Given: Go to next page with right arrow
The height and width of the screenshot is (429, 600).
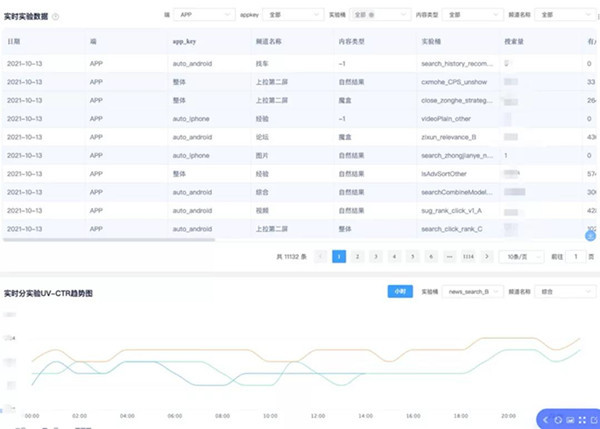Looking at the screenshot, I should (x=486, y=257).
